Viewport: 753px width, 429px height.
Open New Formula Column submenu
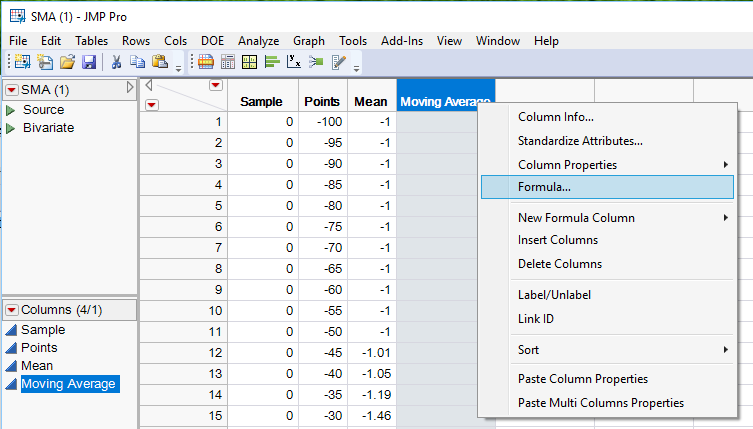[x=607, y=218]
